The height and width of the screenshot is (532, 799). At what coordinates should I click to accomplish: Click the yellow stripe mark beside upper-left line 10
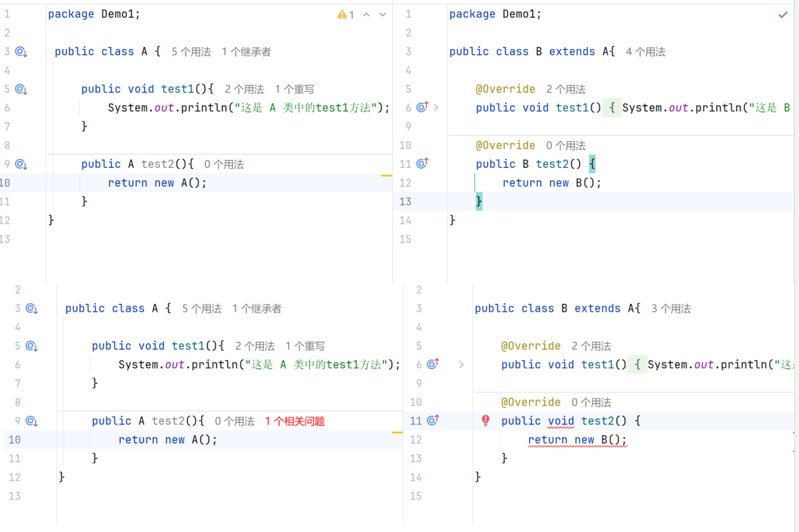coord(387,175)
